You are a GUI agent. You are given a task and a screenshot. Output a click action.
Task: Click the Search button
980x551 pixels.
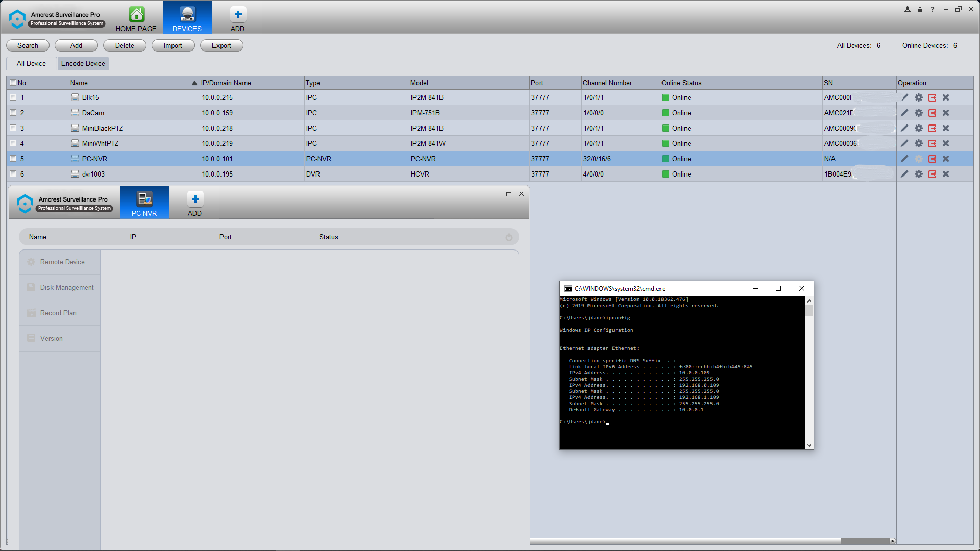tap(28, 45)
